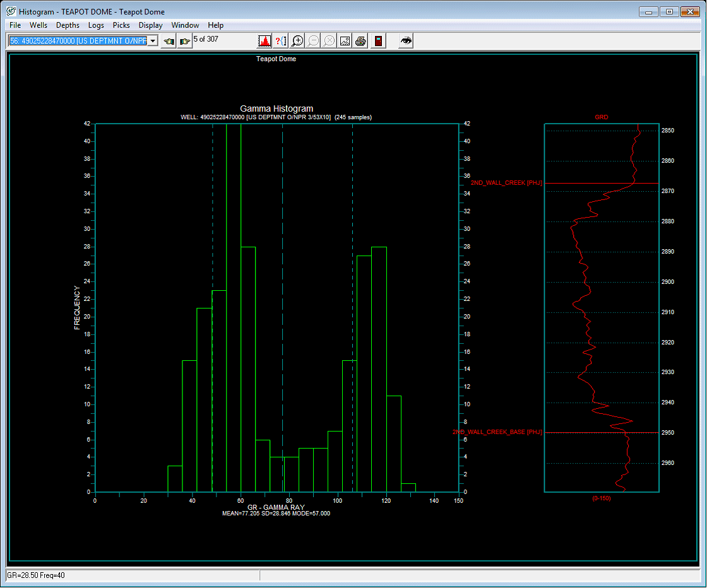Image resolution: width=707 pixels, height=588 pixels.
Task: Go to previous well with left-pointing hand
Action: point(169,41)
